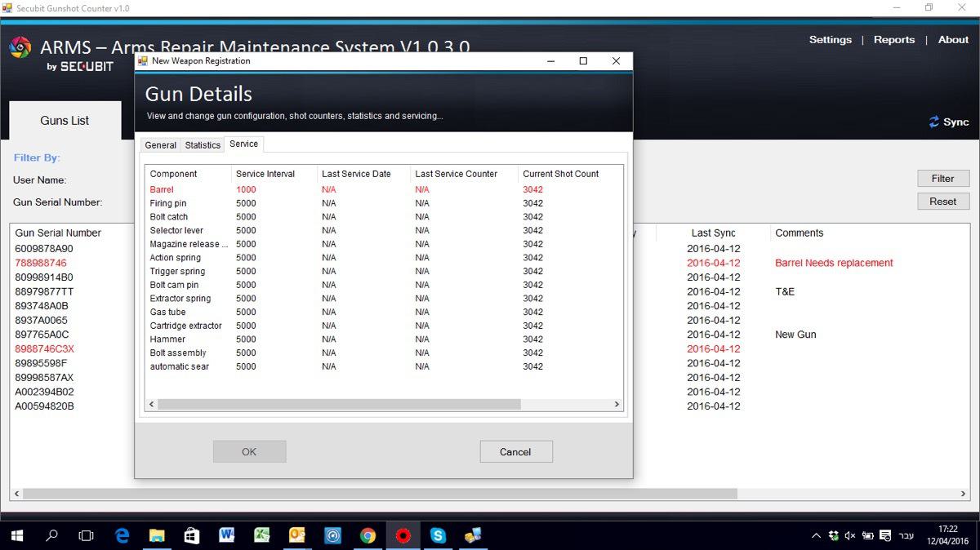
Task: Click the Windows Start button
Action: coord(16,535)
